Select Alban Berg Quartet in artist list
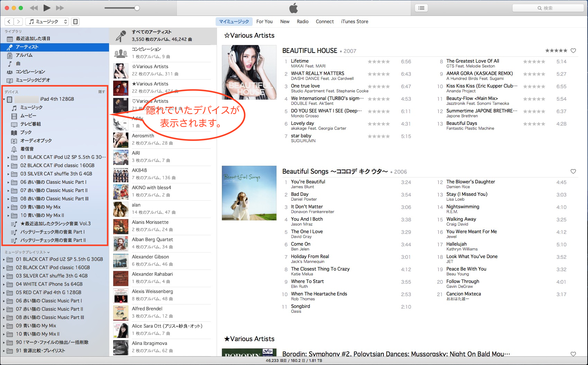The image size is (588, 365). (x=163, y=244)
